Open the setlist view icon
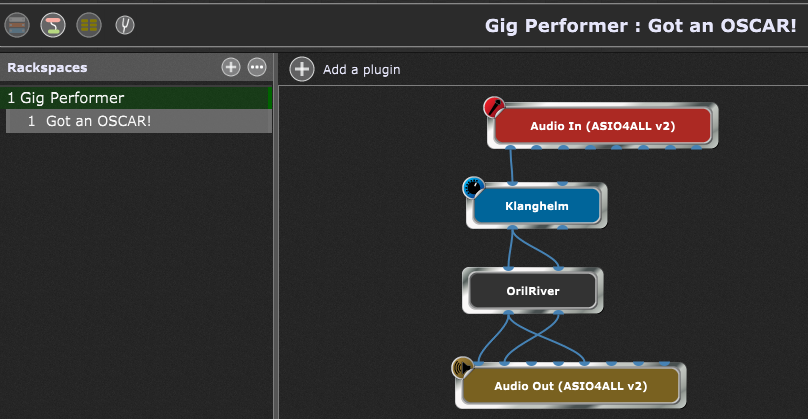808x419 pixels. point(89,25)
